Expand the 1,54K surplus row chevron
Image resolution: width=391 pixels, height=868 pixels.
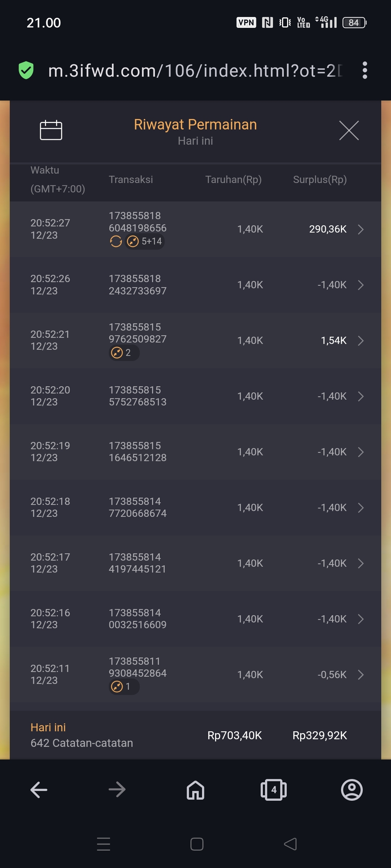click(x=361, y=341)
